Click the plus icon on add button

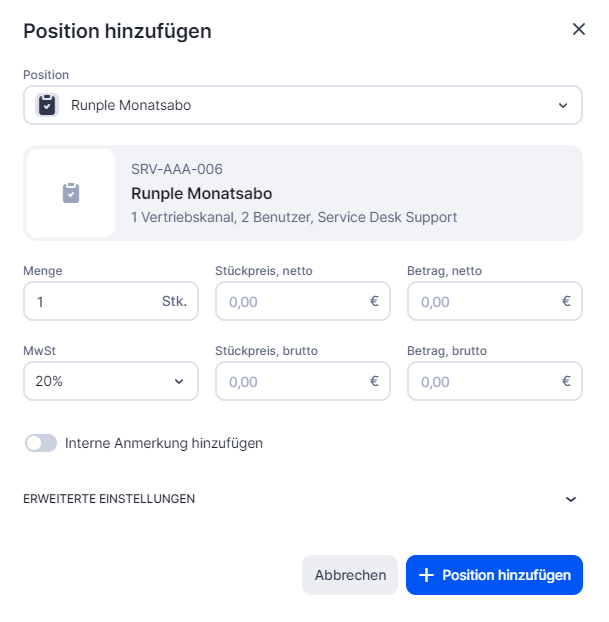click(426, 575)
